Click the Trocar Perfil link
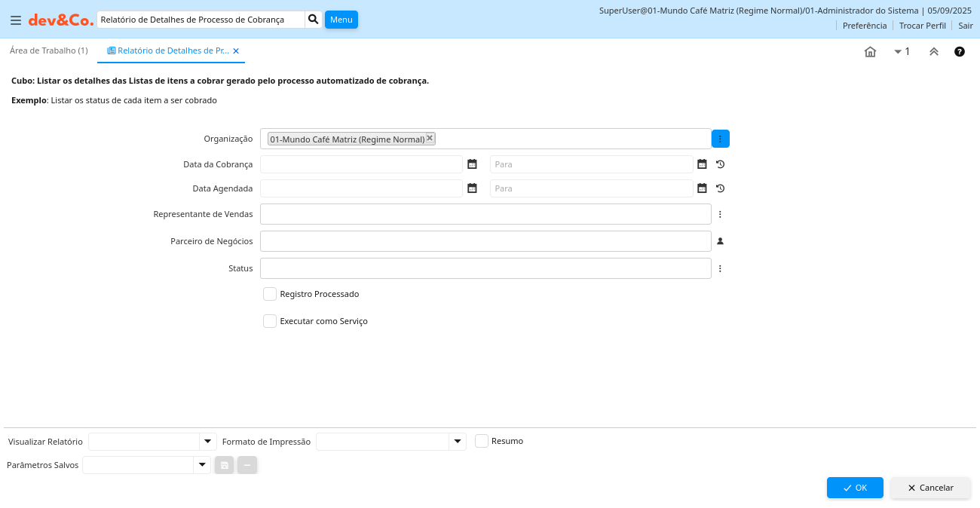The image size is (980, 508). pos(922,26)
